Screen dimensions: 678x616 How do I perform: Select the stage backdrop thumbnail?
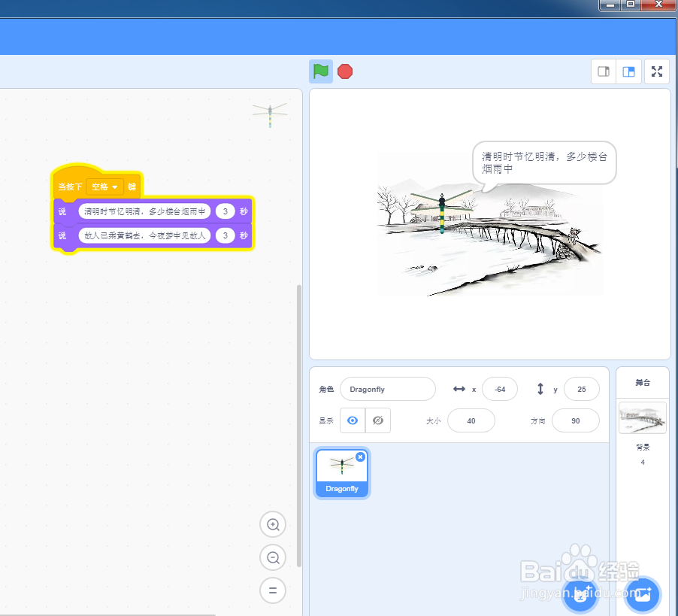643,417
